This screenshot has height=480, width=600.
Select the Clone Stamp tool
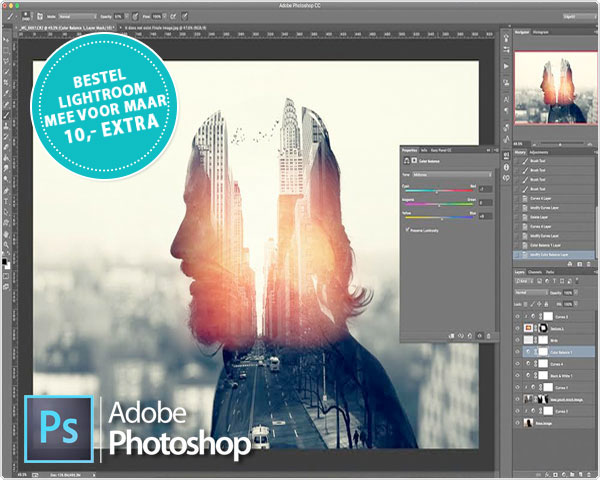(6, 126)
